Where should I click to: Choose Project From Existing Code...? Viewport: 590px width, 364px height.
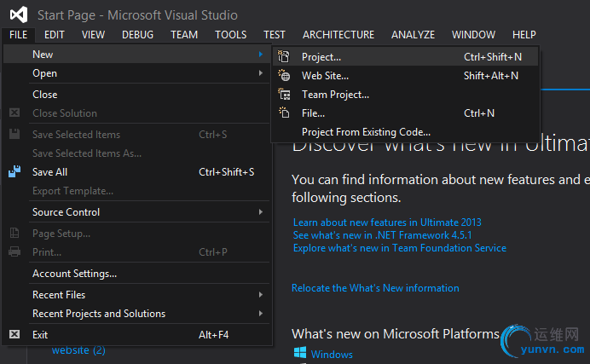click(406, 132)
